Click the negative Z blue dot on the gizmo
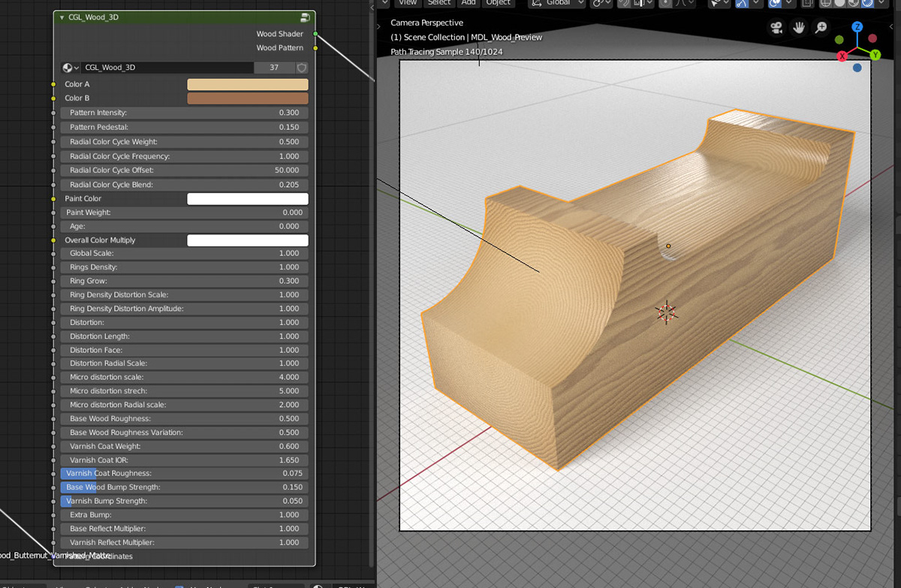The width and height of the screenshot is (901, 588). [x=857, y=68]
